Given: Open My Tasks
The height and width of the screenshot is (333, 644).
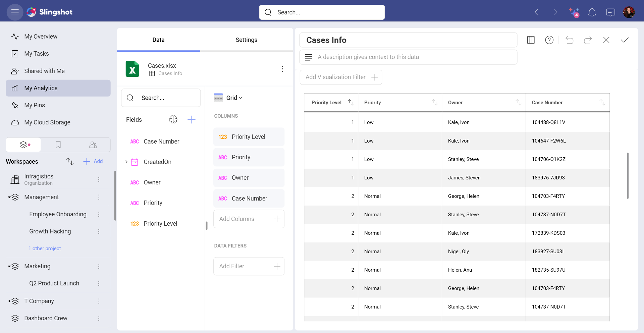Looking at the screenshot, I should (x=58, y=54).
